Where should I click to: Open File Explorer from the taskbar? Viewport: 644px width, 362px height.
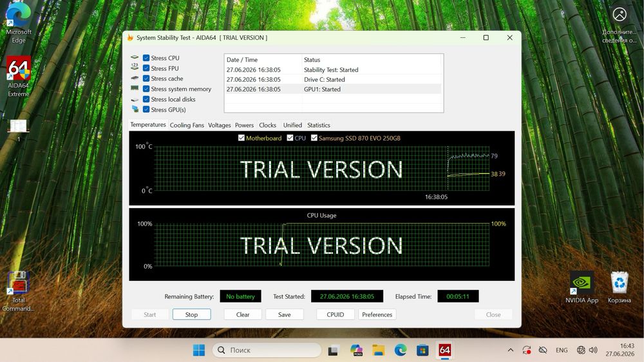click(378, 350)
